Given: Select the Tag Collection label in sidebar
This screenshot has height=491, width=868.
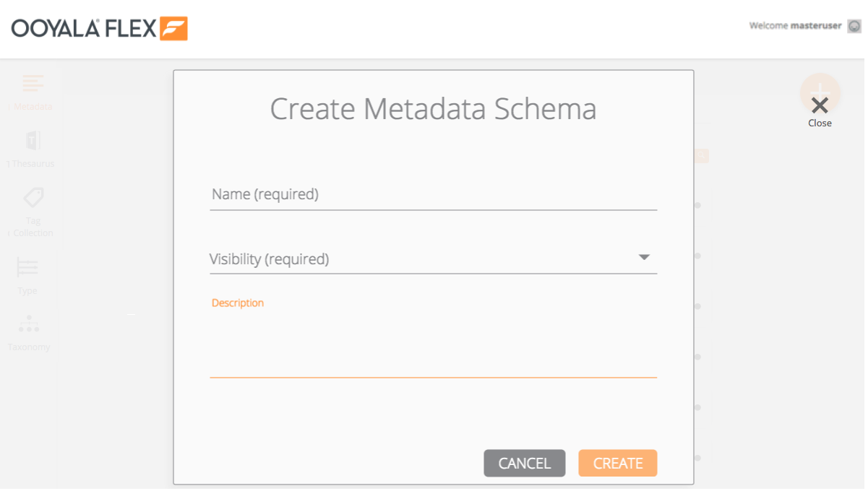Looking at the screenshot, I should pyautogui.click(x=33, y=227).
